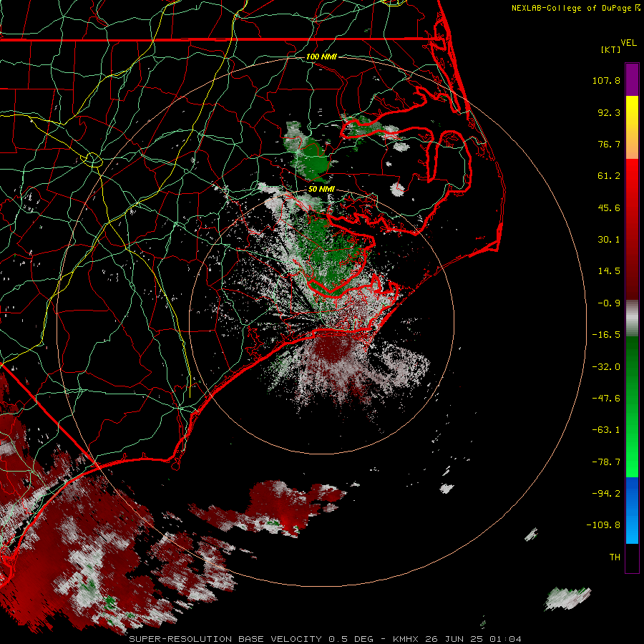Screen dimensions: 644x644
Task: Click the -32.0 legend value
Action: point(606,367)
